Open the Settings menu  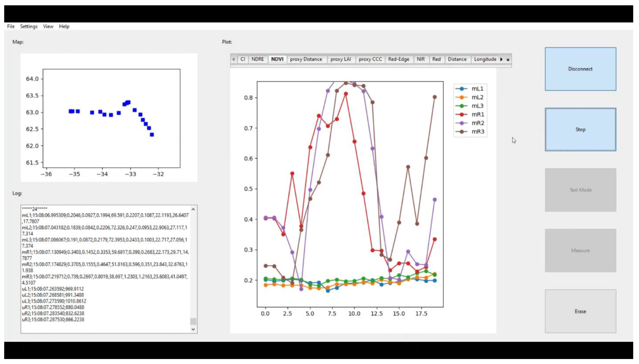(29, 26)
